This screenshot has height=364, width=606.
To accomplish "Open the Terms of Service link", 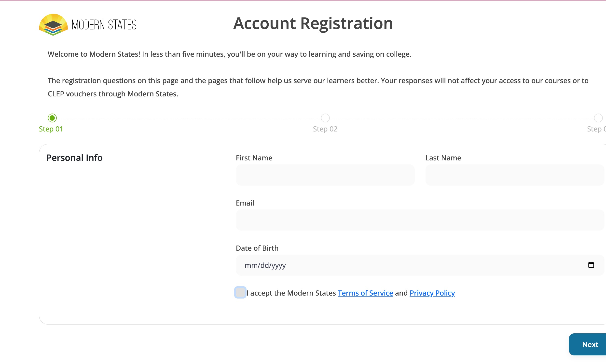I will coord(365,293).
